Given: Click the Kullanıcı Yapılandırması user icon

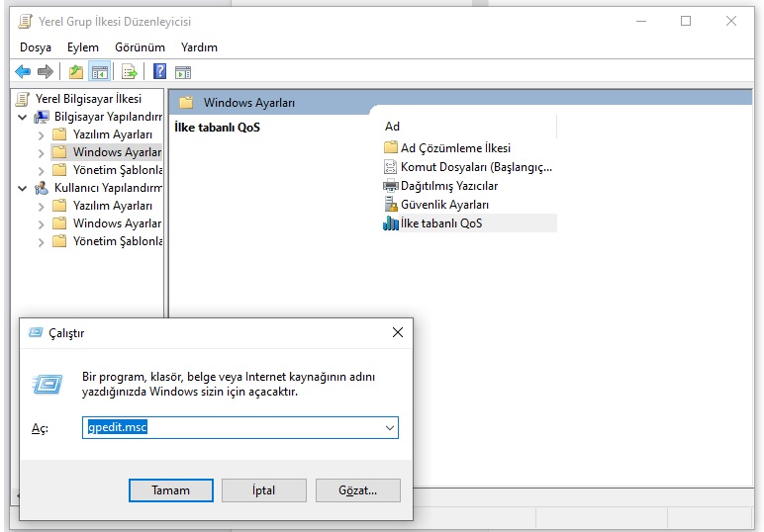Looking at the screenshot, I should pyautogui.click(x=42, y=188).
